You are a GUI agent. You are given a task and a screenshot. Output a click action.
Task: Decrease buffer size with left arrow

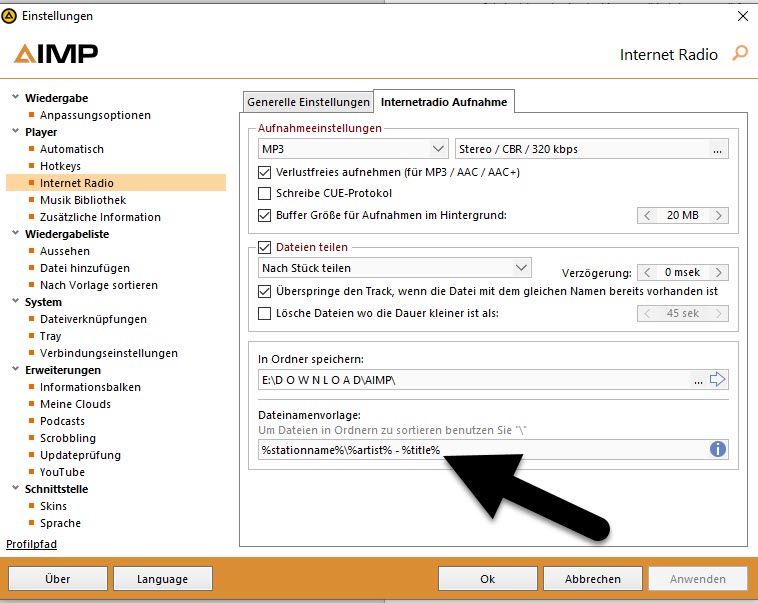(x=647, y=216)
